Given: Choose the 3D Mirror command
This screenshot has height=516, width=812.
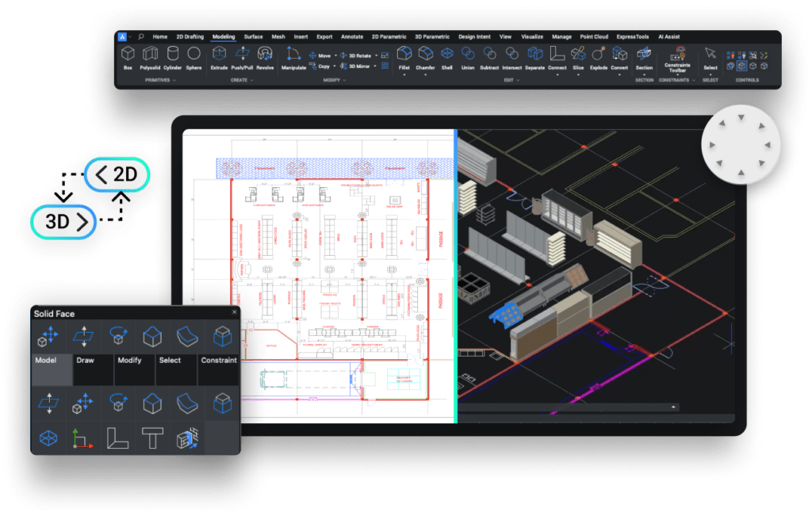Looking at the screenshot, I should point(355,67).
